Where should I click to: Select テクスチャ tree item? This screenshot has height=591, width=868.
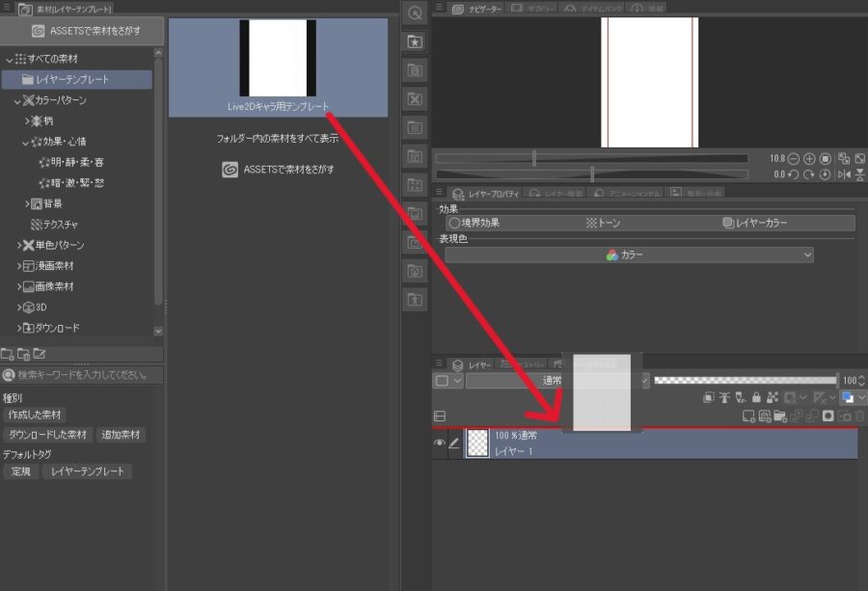click(x=54, y=225)
